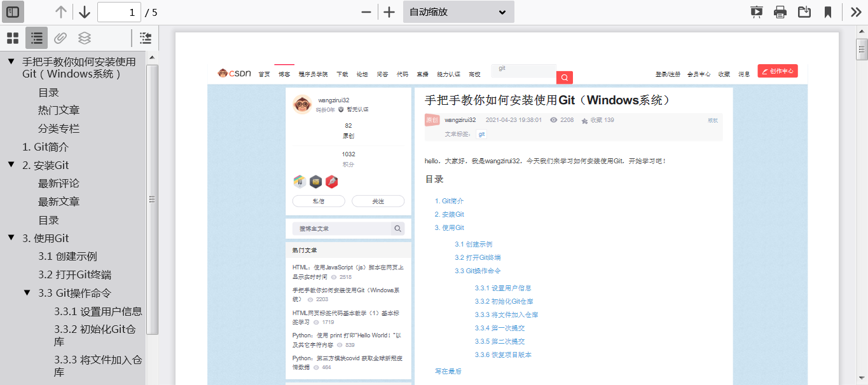Open current view bookmark icon
The width and height of the screenshot is (868, 385).
tap(828, 12)
